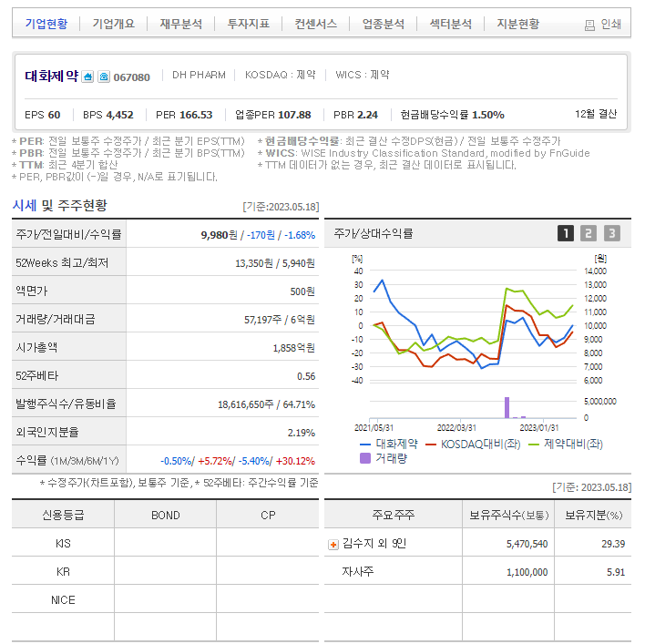The width and height of the screenshot is (645, 644).
Task: Click the tall purple volume bar in chart
Action: (507, 407)
